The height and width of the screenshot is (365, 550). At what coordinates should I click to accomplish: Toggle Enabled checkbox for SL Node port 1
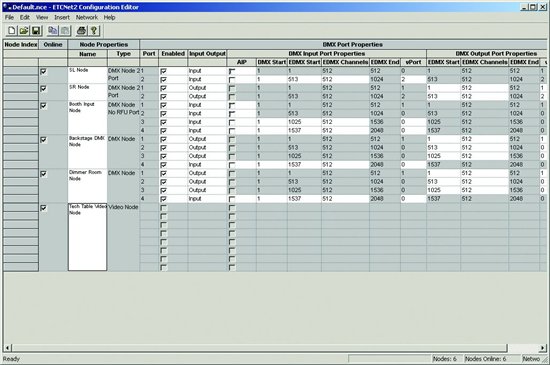(163, 71)
